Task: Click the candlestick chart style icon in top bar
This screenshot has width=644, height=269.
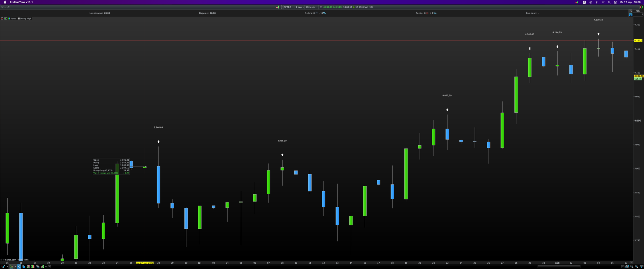Action: [x=278, y=7]
